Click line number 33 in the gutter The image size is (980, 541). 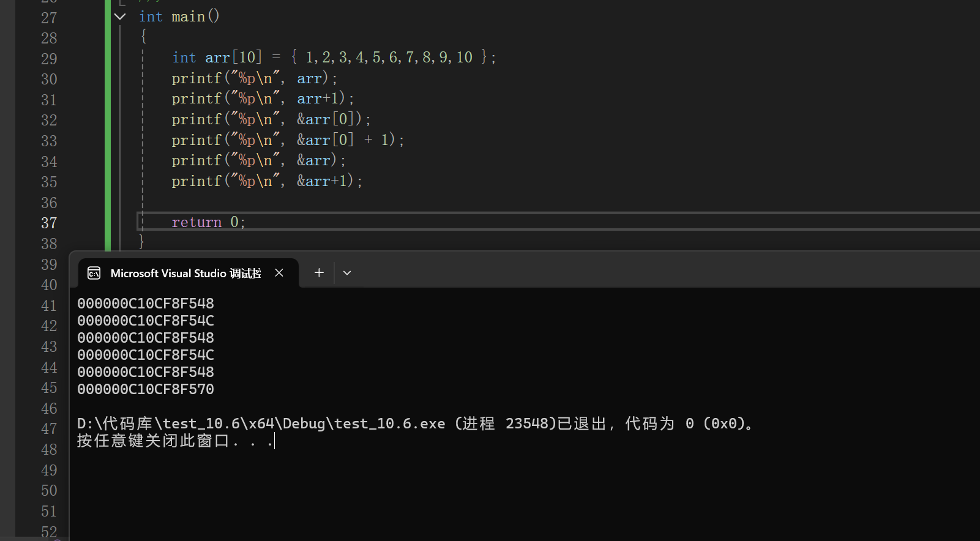tap(49, 141)
